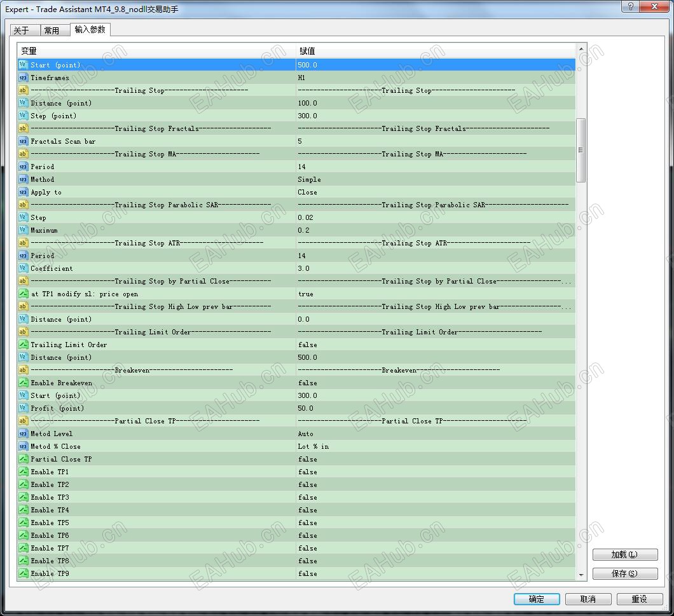This screenshot has width=674, height=616.
Task: Click the ab icon of Trailing Stop ATR separator
Action: pos(24,243)
